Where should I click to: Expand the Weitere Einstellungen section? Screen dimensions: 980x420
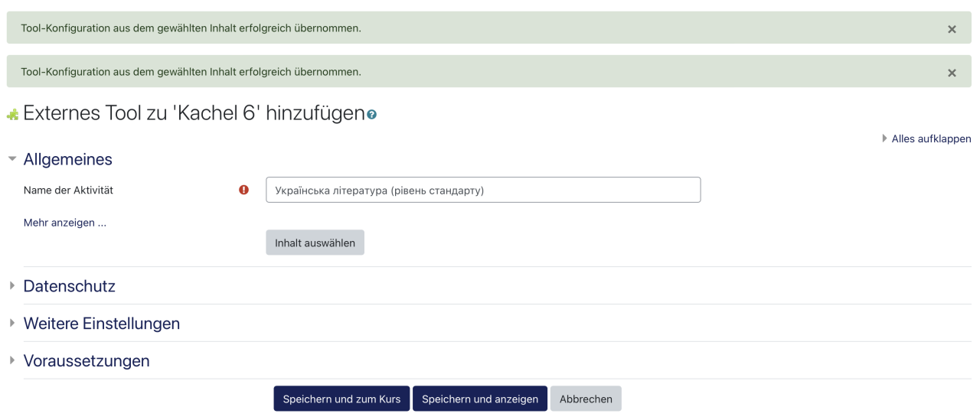[101, 324]
